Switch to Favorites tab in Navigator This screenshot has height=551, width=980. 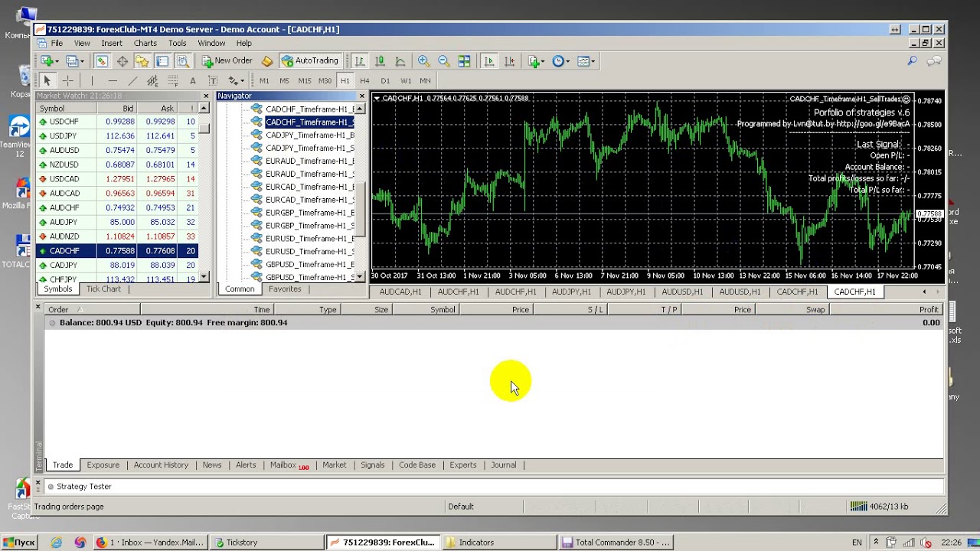pos(285,289)
